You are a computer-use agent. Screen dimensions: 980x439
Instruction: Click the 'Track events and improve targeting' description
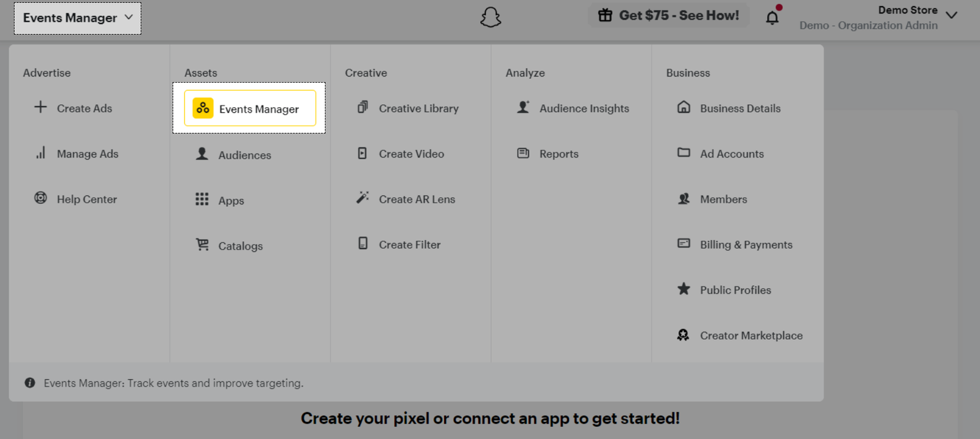pyautogui.click(x=216, y=383)
